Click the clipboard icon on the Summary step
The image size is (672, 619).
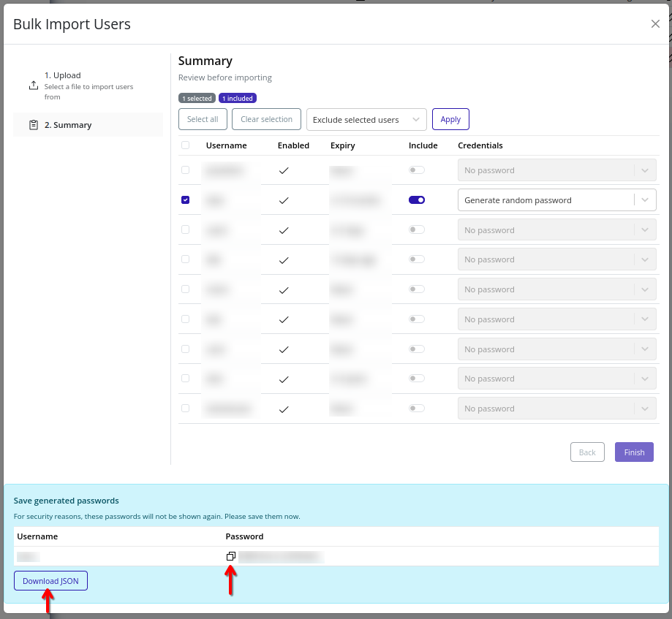[x=33, y=124]
